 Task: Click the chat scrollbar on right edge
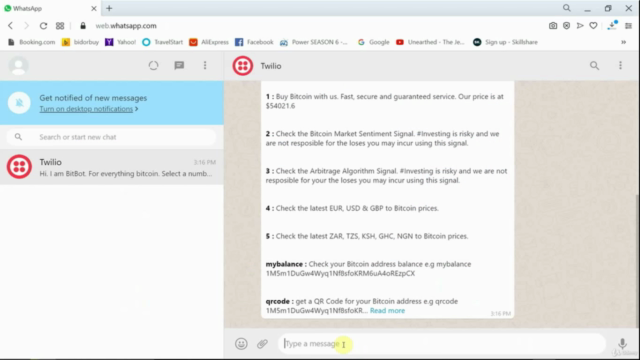point(638,261)
